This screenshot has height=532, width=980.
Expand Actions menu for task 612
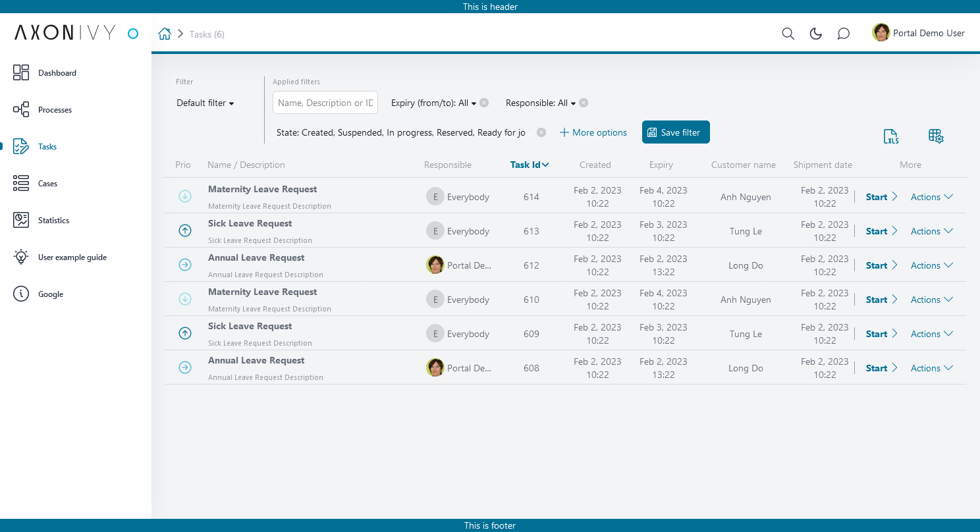click(x=931, y=265)
